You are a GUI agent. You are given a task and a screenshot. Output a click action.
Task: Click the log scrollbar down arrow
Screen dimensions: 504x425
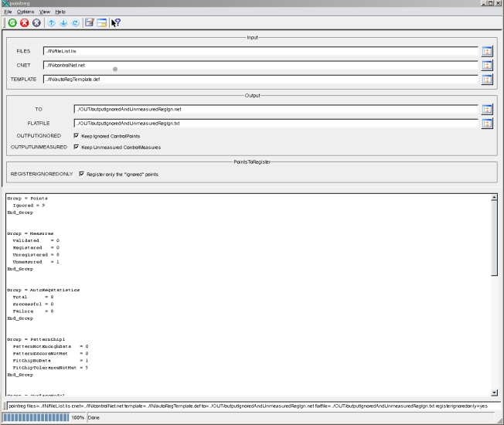tap(494, 393)
